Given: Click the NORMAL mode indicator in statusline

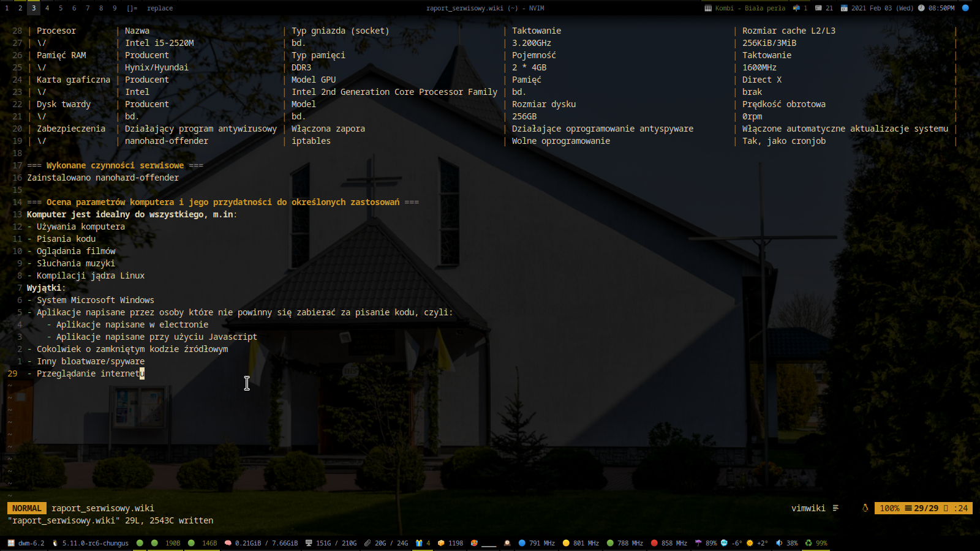Looking at the screenshot, I should (27, 508).
